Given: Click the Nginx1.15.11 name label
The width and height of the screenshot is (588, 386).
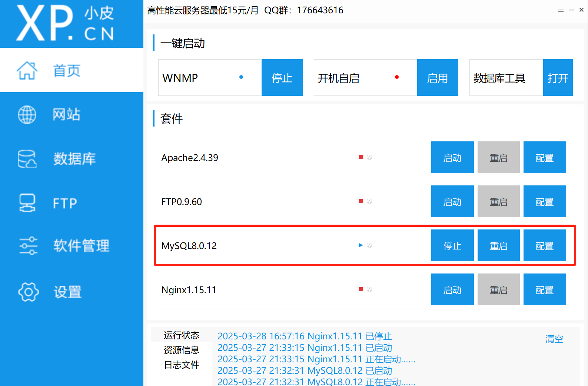Looking at the screenshot, I should pos(189,290).
